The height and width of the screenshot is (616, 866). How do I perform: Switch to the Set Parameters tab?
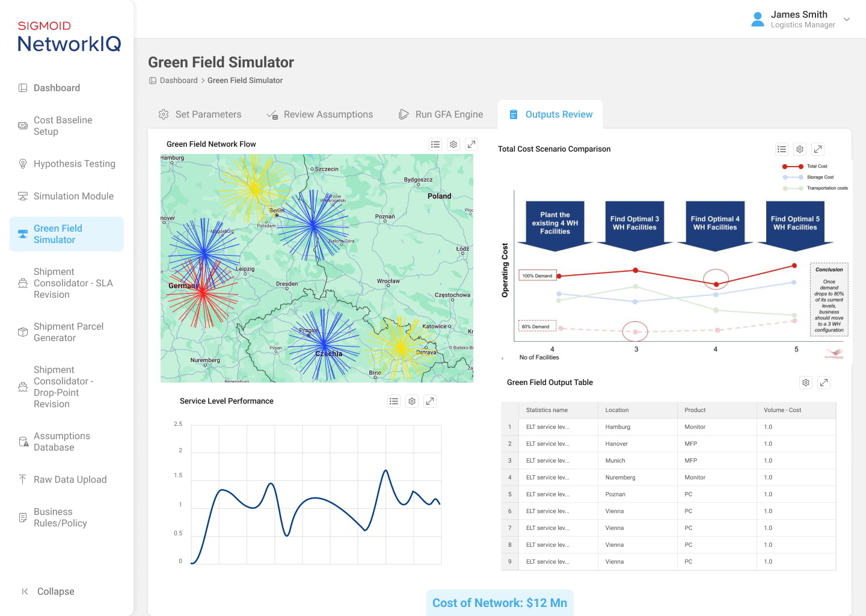[x=200, y=114]
